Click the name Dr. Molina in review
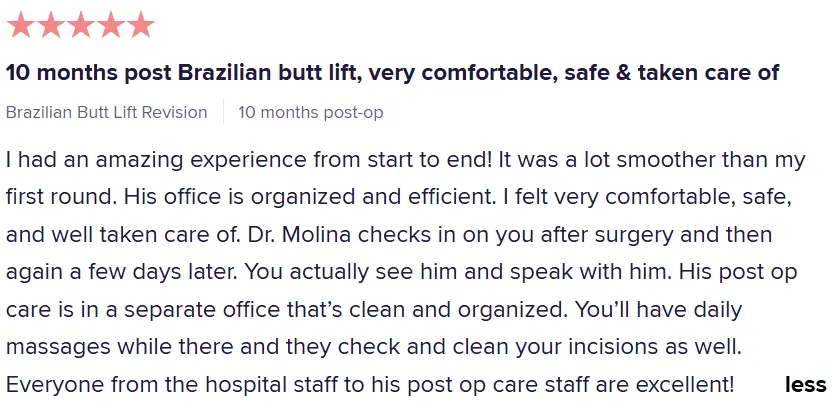 (299, 234)
